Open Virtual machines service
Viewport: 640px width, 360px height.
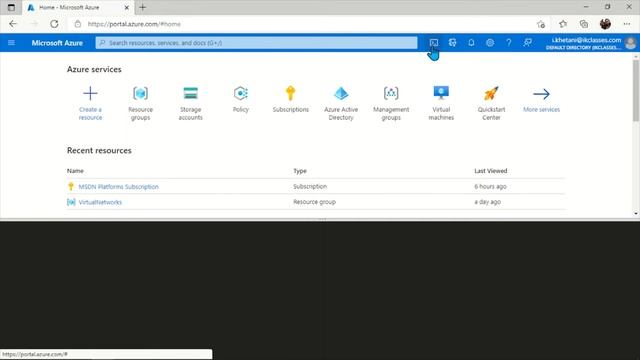coord(441,103)
